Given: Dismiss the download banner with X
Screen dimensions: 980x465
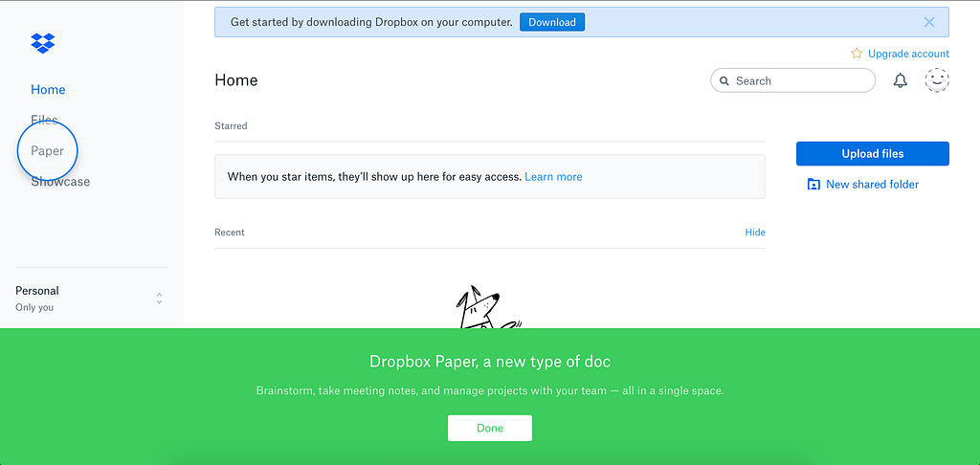Looking at the screenshot, I should click(929, 22).
